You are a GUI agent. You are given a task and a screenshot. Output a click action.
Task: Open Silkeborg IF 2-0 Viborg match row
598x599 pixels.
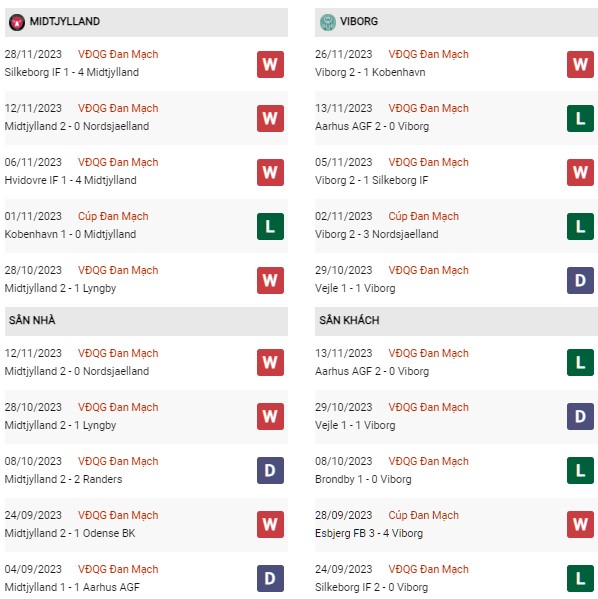(456, 578)
